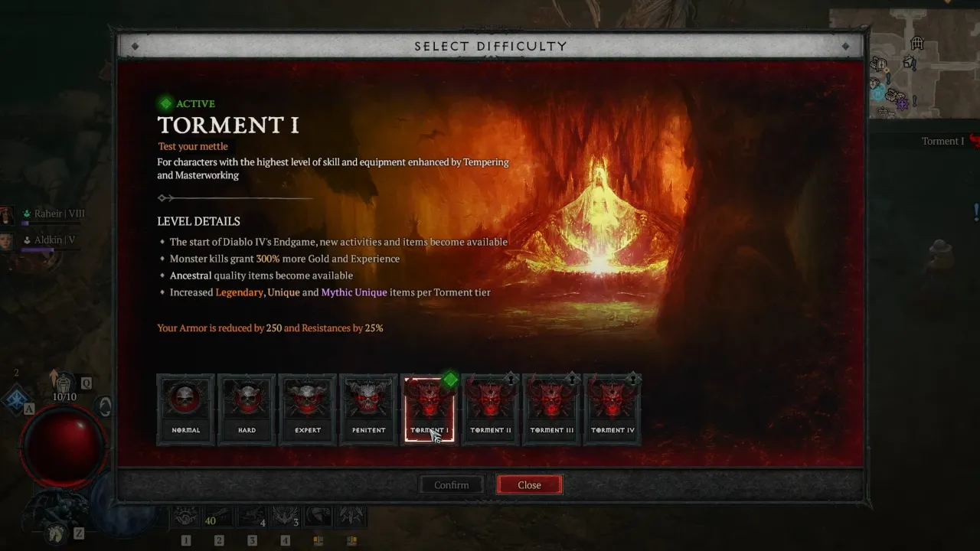Select party member Aldkin | V portrait

click(x=7, y=241)
